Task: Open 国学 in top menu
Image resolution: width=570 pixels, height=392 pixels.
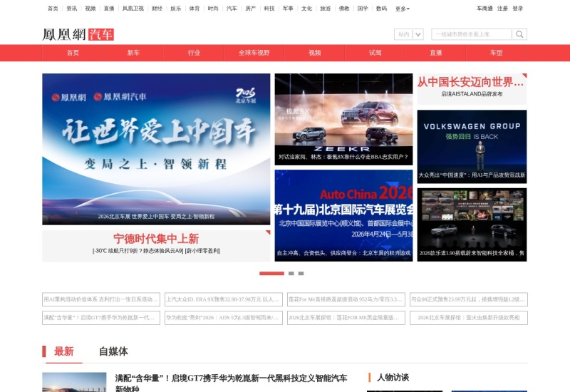Action: click(363, 9)
